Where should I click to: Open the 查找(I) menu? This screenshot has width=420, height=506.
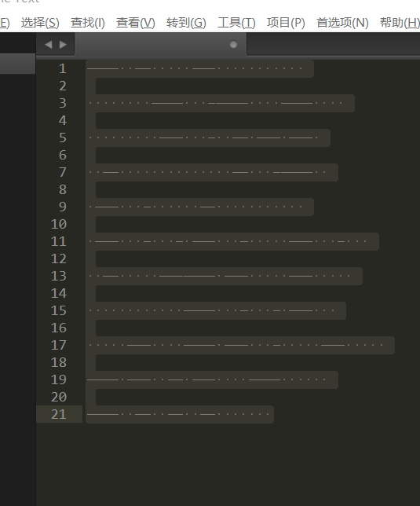pos(88,23)
